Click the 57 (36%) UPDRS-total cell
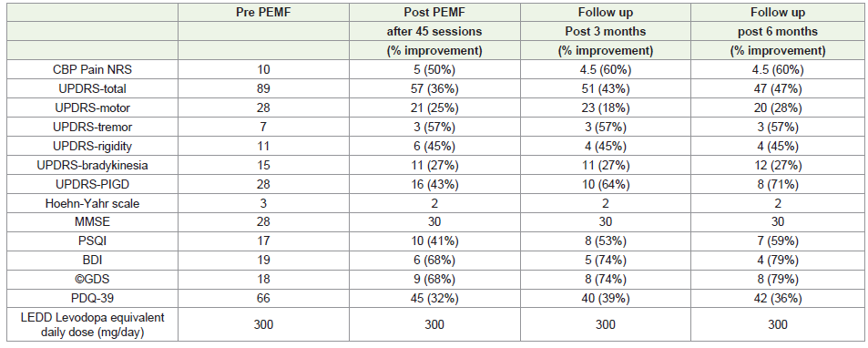Image resolution: width=868 pixels, height=348 pixels. 434,89
